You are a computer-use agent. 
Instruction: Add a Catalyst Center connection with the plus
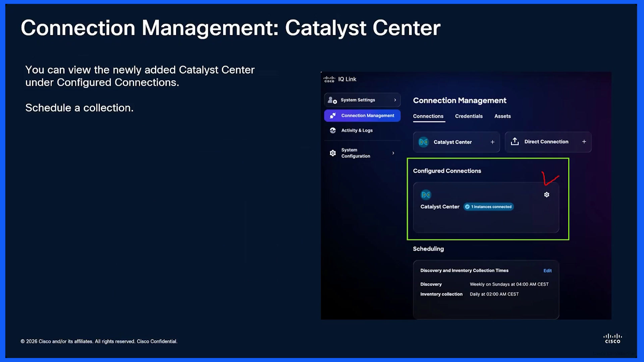click(x=492, y=142)
